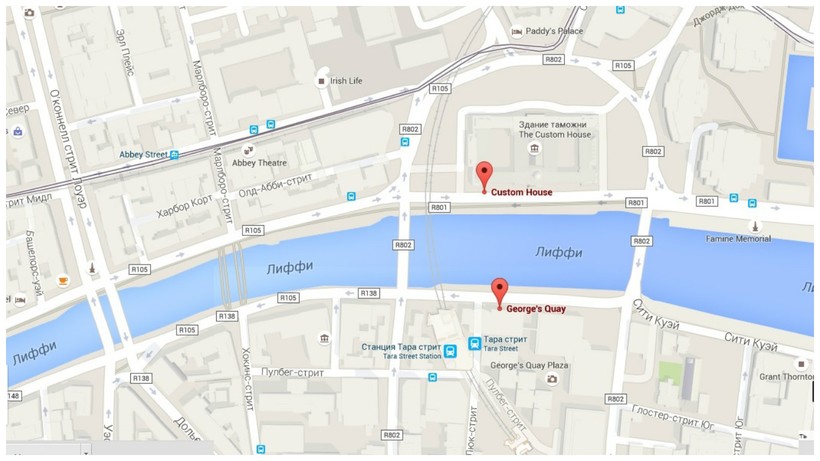Click the Irish Life building marker
This screenshot has height=461, width=820.
point(322,82)
